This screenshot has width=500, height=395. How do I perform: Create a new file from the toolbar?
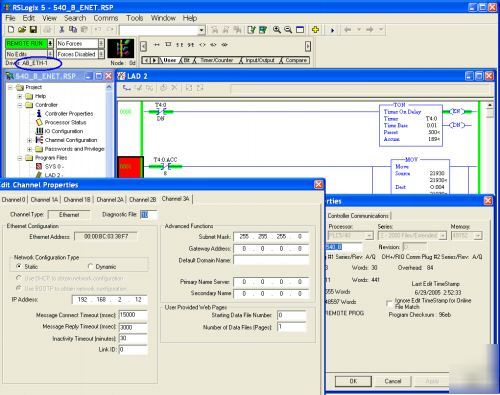(x=11, y=30)
